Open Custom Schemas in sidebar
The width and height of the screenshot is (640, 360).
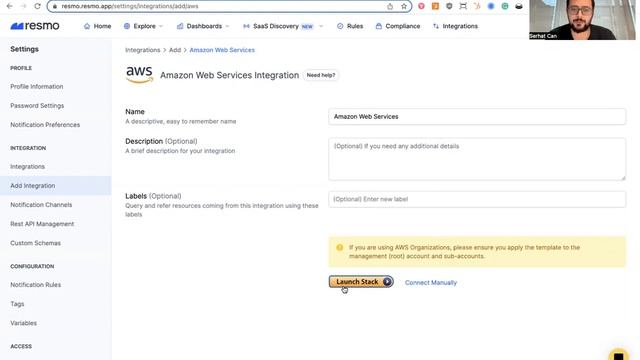[x=36, y=243]
